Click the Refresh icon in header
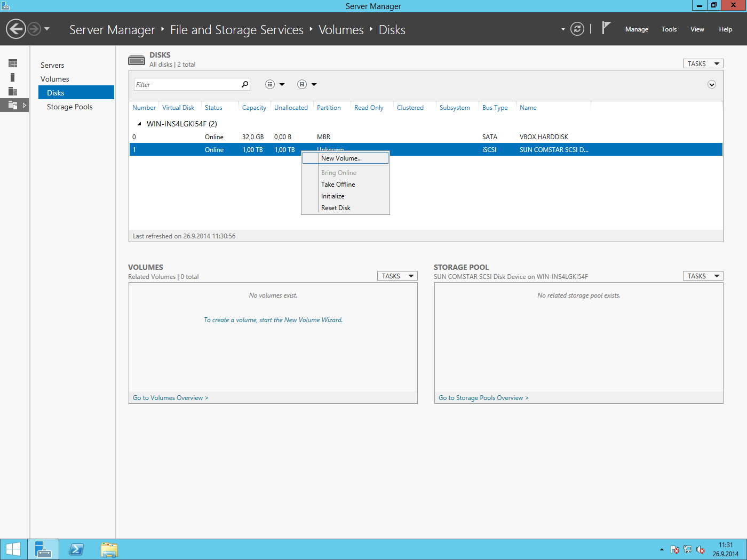Image resolution: width=747 pixels, height=560 pixels. 577,29
